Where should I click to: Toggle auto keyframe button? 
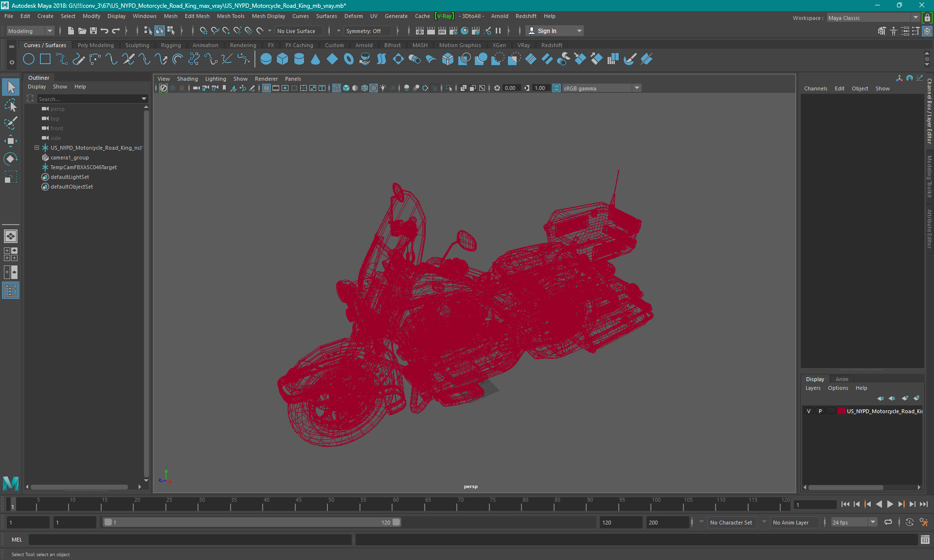pyautogui.click(x=909, y=522)
